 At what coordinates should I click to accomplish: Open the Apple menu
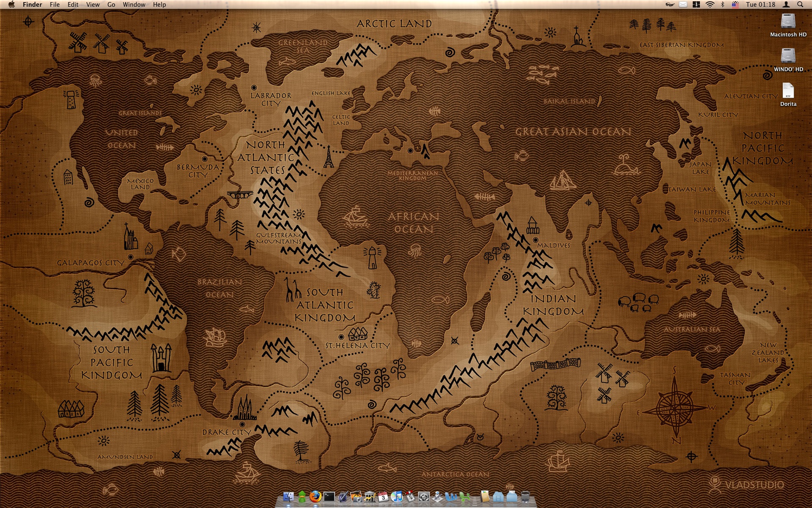pyautogui.click(x=11, y=5)
